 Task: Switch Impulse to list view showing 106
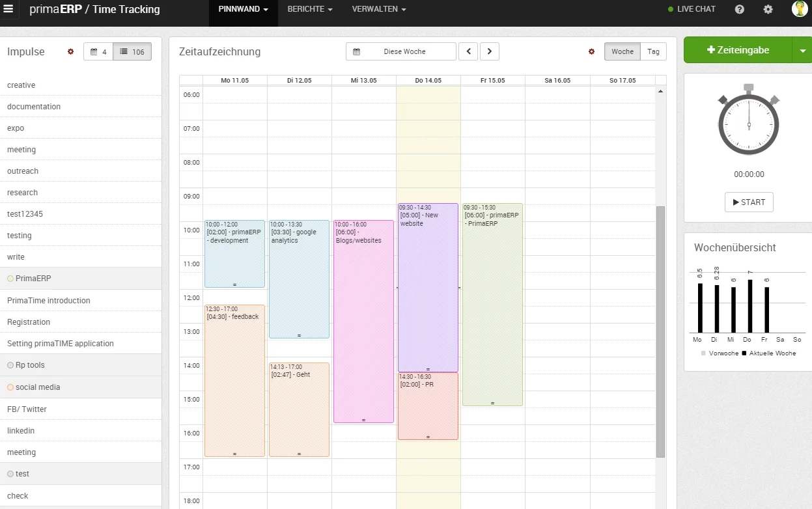tap(132, 51)
